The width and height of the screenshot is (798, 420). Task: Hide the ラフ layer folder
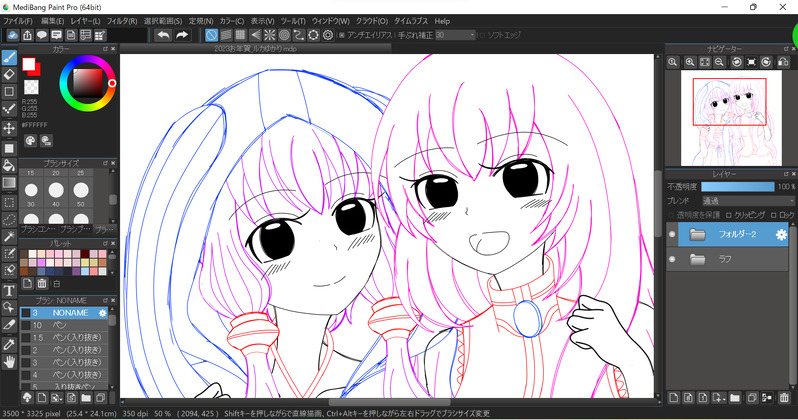click(672, 259)
